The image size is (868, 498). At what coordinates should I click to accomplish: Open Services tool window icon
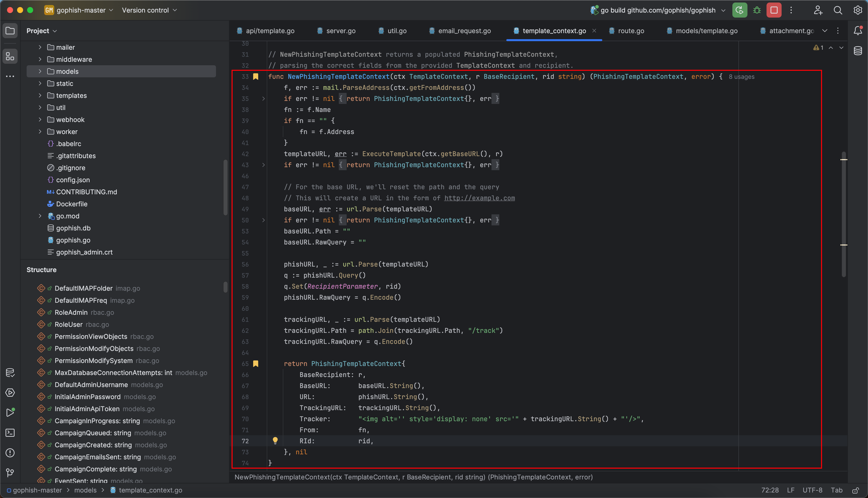point(10,393)
